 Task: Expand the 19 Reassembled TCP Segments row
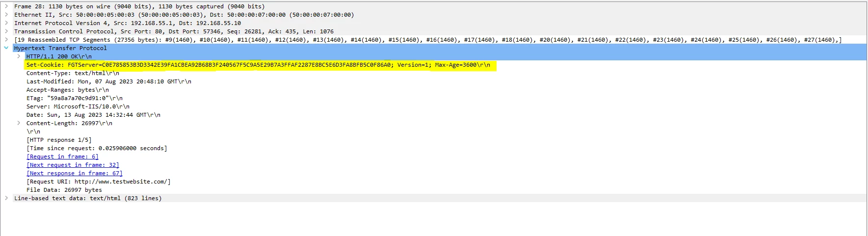tap(6, 40)
